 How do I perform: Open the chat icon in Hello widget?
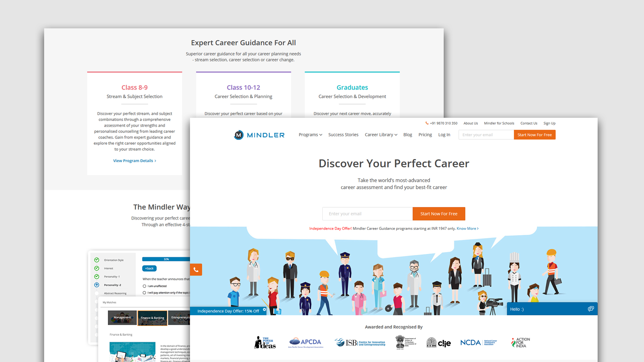[591, 309]
